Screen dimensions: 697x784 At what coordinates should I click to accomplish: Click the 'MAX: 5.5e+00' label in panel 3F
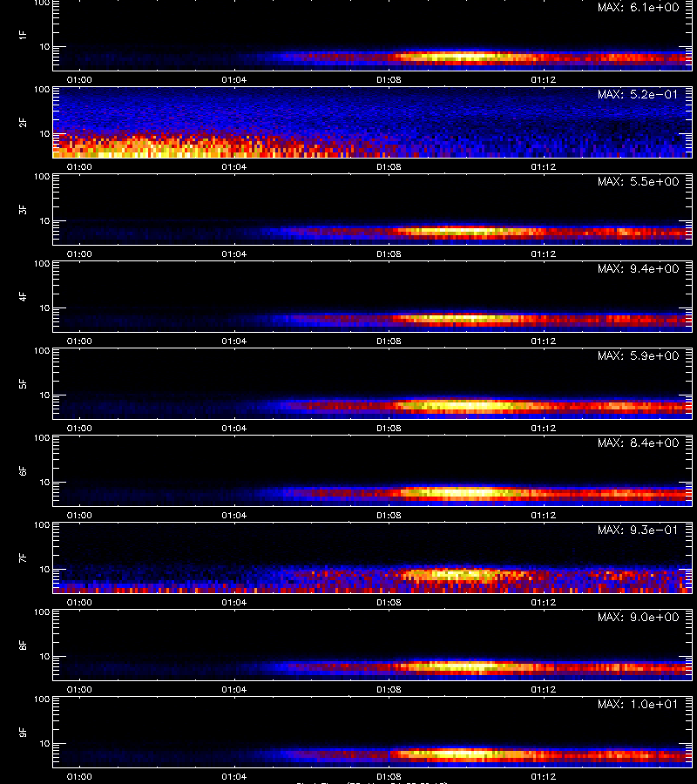click(x=638, y=181)
